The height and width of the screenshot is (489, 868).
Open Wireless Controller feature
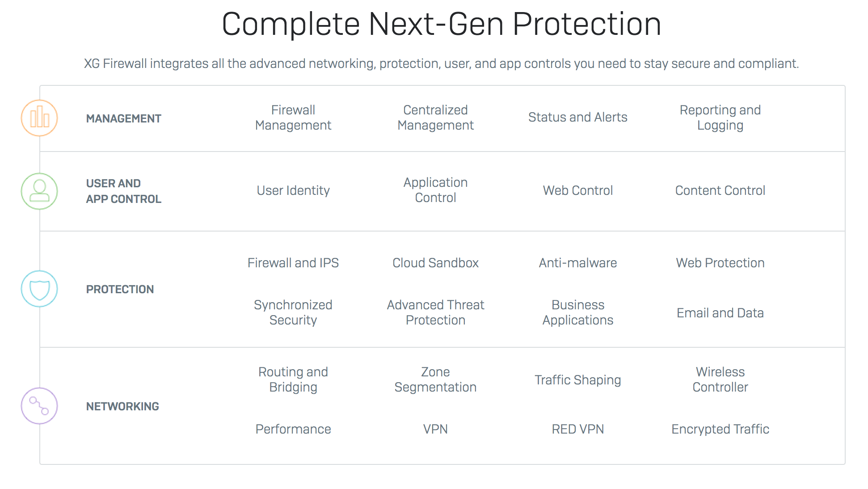tap(720, 379)
